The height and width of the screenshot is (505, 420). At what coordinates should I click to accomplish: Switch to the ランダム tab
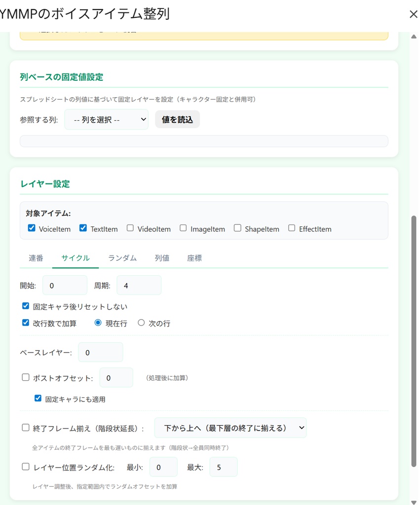click(x=122, y=257)
